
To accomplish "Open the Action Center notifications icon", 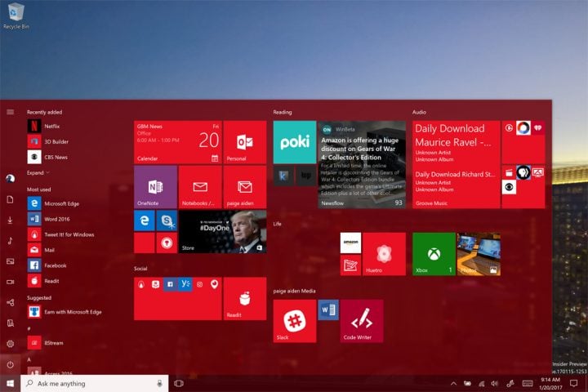I will (x=574, y=383).
